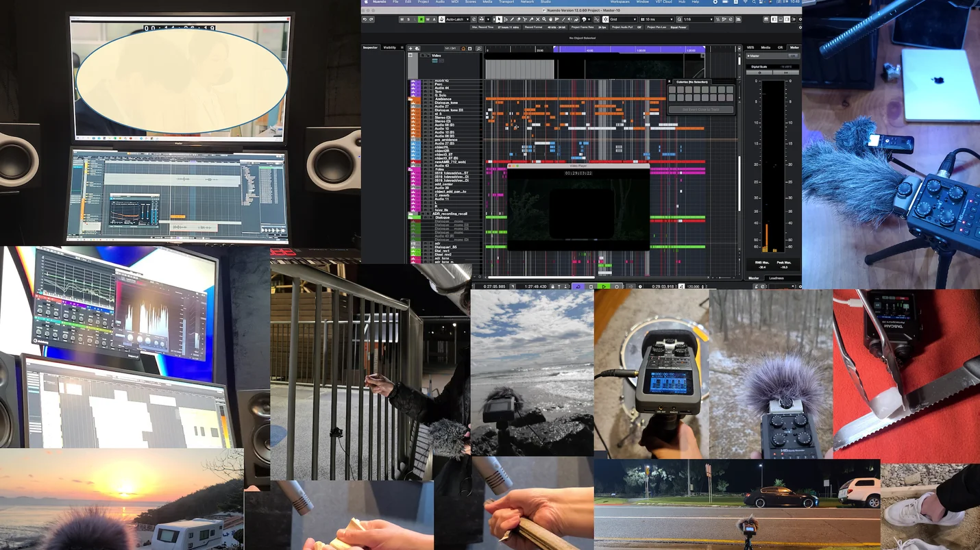Toggle the purple Cycle button in the transport

(578, 286)
